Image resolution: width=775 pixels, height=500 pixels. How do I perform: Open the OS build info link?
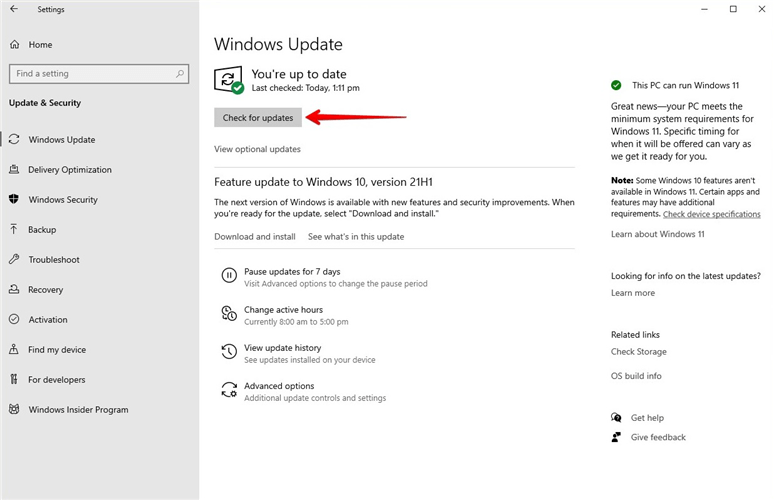pyautogui.click(x=636, y=376)
